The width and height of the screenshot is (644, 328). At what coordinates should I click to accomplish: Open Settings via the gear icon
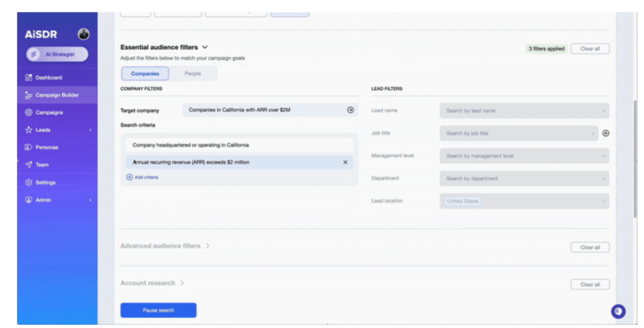pos(28,182)
